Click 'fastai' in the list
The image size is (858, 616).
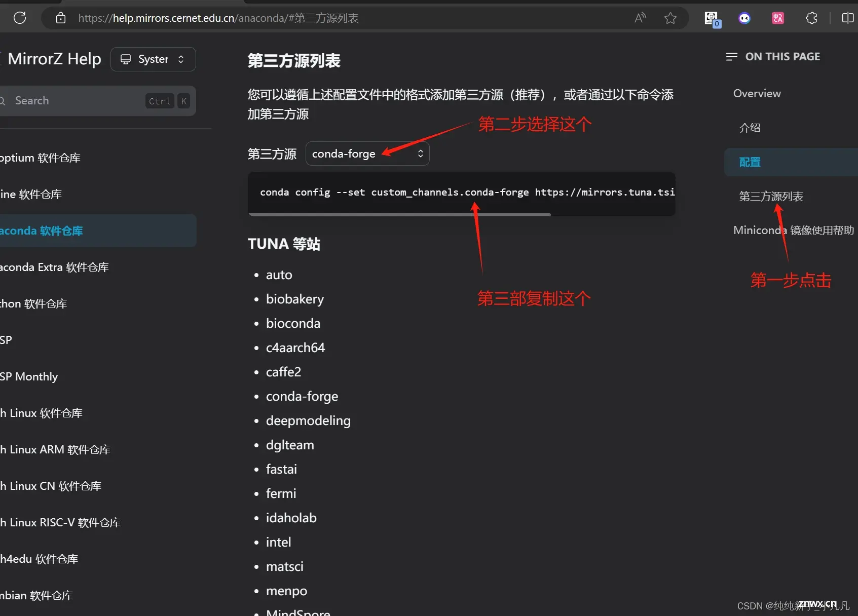[281, 470]
